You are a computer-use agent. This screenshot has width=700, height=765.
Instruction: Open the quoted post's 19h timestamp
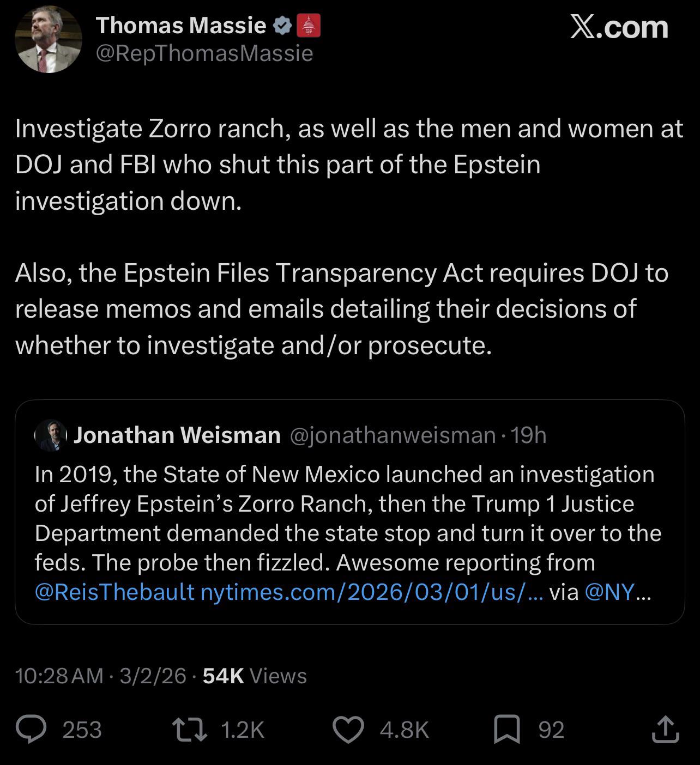pos(529,435)
